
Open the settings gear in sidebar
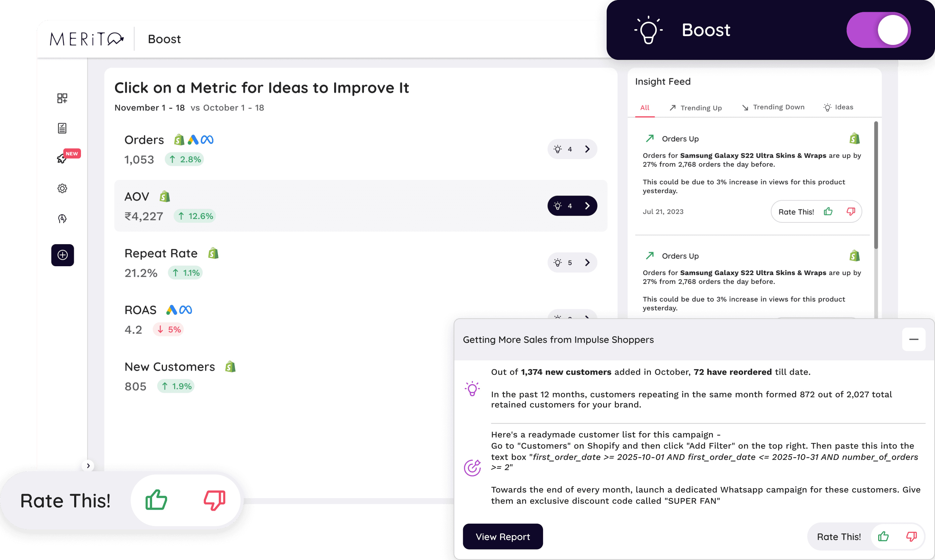(x=62, y=188)
